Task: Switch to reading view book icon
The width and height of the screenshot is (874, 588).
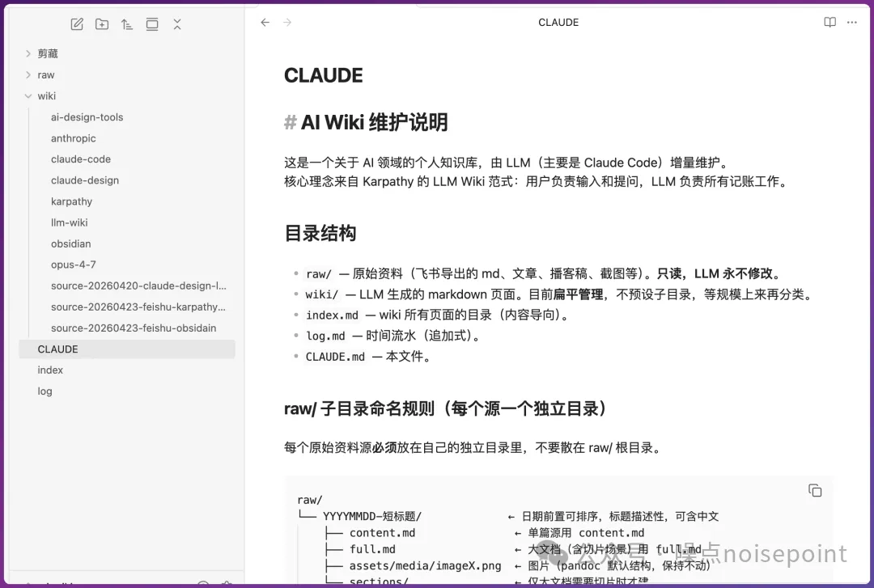Action: 830,23
